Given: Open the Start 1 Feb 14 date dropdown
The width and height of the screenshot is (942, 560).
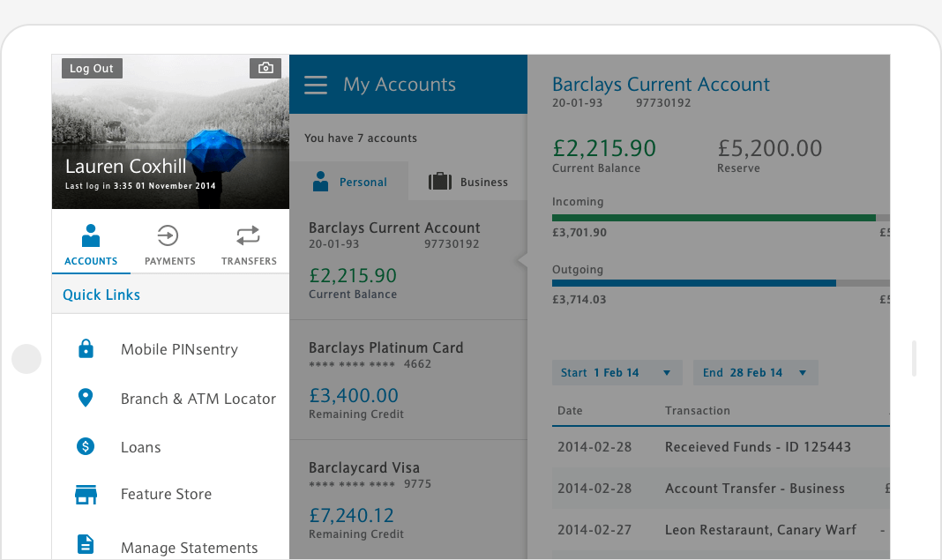Looking at the screenshot, I should (x=617, y=372).
